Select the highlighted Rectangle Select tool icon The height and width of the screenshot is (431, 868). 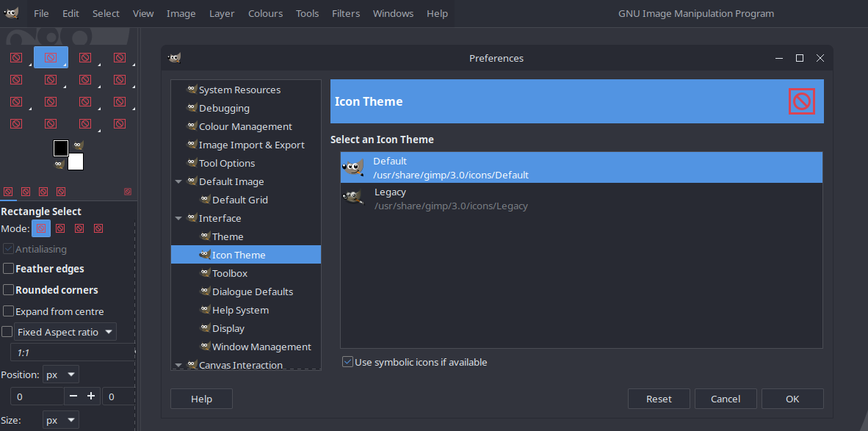(x=51, y=57)
